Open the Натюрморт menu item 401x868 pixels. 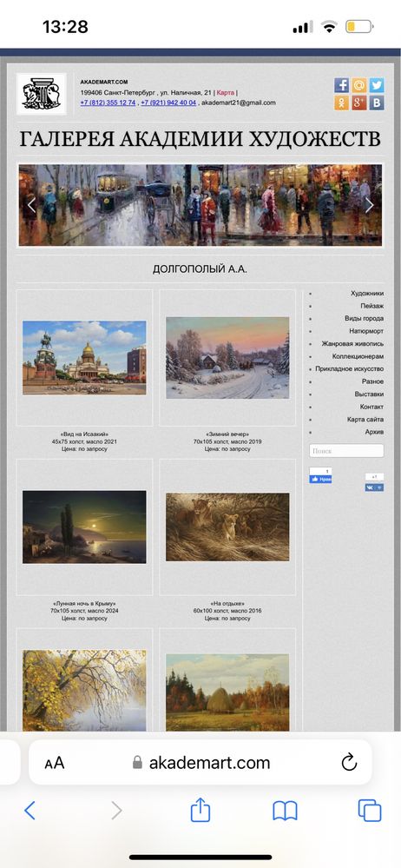point(366,331)
